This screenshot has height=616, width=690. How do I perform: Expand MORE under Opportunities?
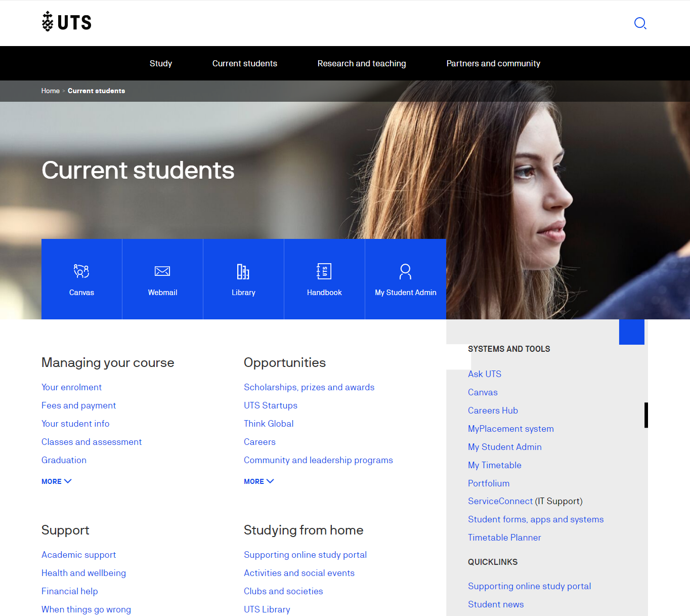259,481
